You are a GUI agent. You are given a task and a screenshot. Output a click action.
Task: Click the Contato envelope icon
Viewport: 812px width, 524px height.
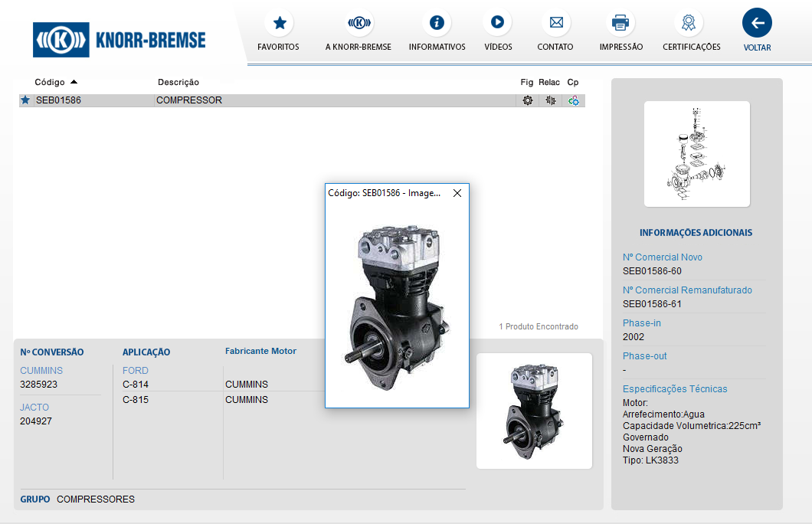555,23
